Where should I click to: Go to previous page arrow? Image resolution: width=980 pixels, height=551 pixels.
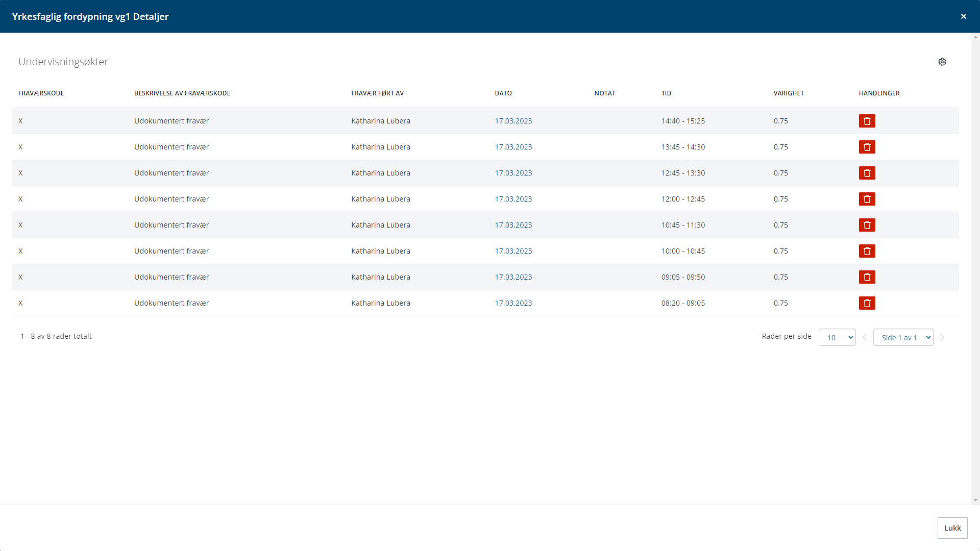pos(865,337)
